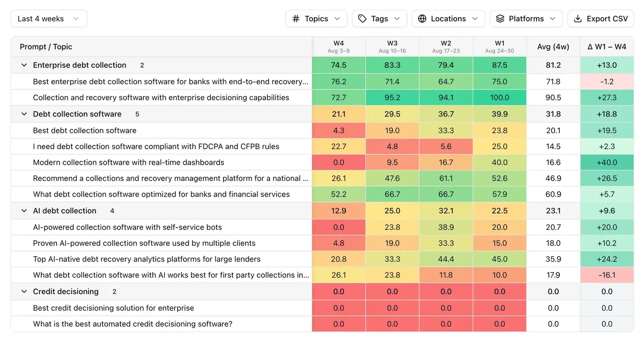Screen dimensions: 644x341
Task: Click the +40.0 delta cell
Action: point(607,162)
